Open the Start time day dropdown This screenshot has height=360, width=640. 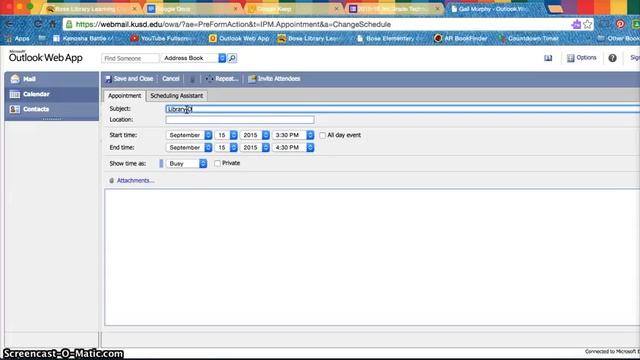[226, 135]
